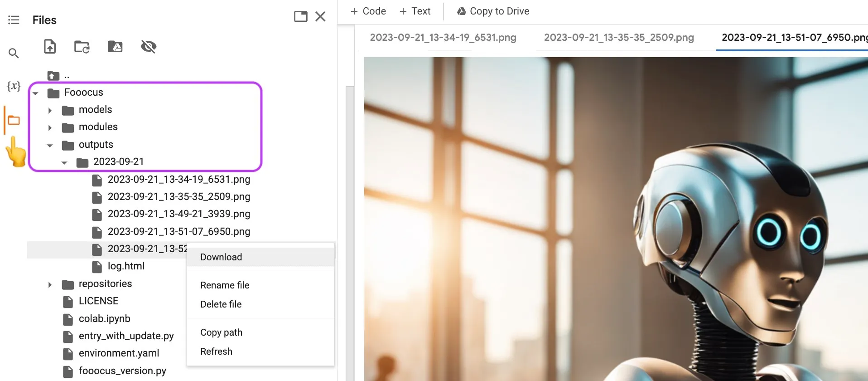Open Files panel in new window icon
The image size is (868, 381).
click(301, 17)
